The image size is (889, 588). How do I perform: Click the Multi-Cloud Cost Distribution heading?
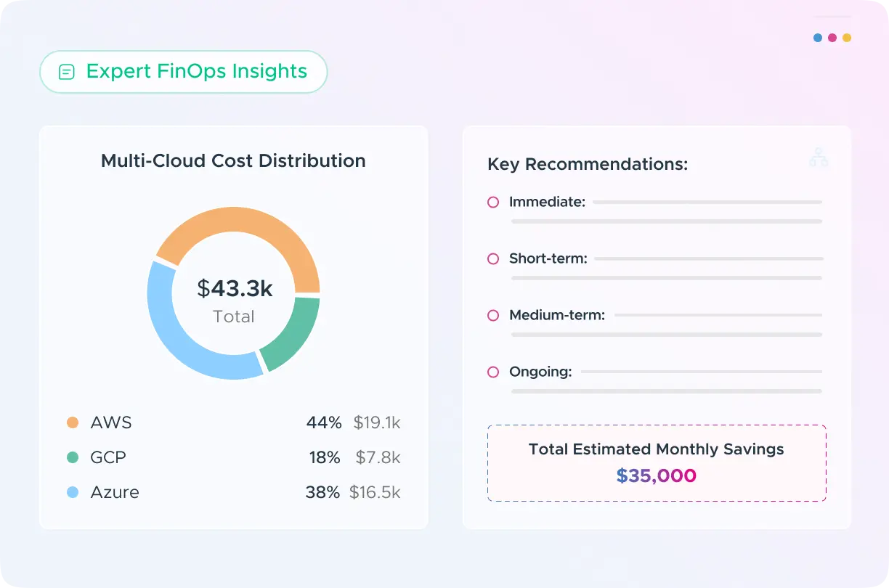tap(233, 160)
